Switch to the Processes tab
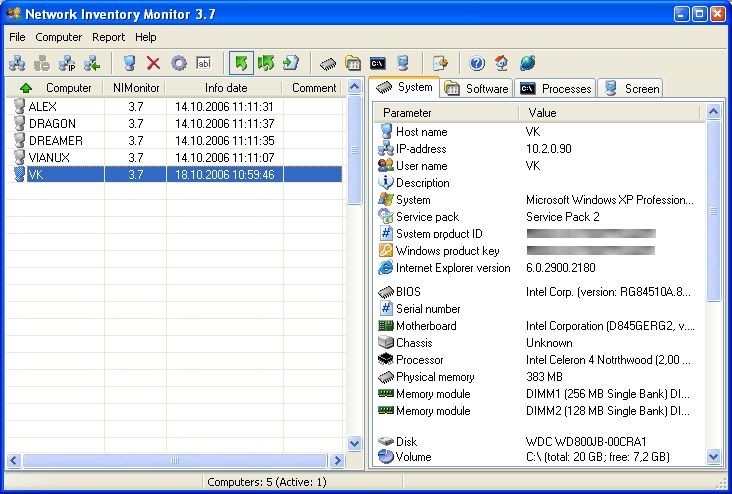 (556, 88)
